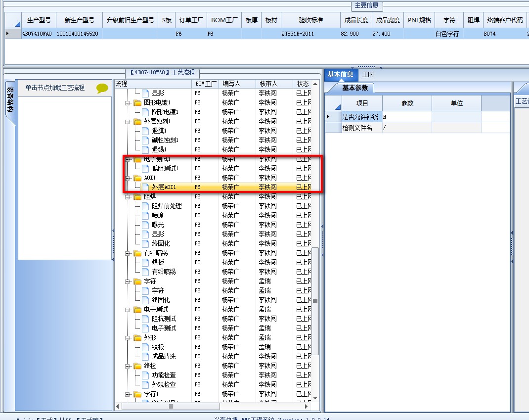Click folder icon of 阻焊 node
This screenshot has height=420, width=529.
coord(137,197)
